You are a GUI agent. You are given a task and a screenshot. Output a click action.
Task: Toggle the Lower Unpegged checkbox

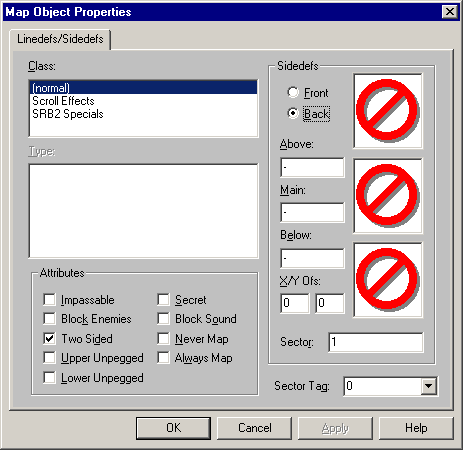point(49,378)
